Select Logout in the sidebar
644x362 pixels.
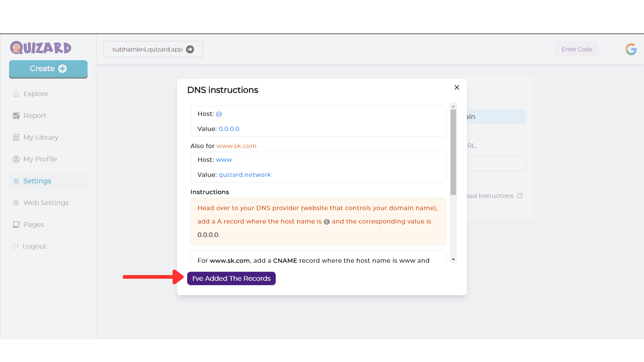click(48, 246)
